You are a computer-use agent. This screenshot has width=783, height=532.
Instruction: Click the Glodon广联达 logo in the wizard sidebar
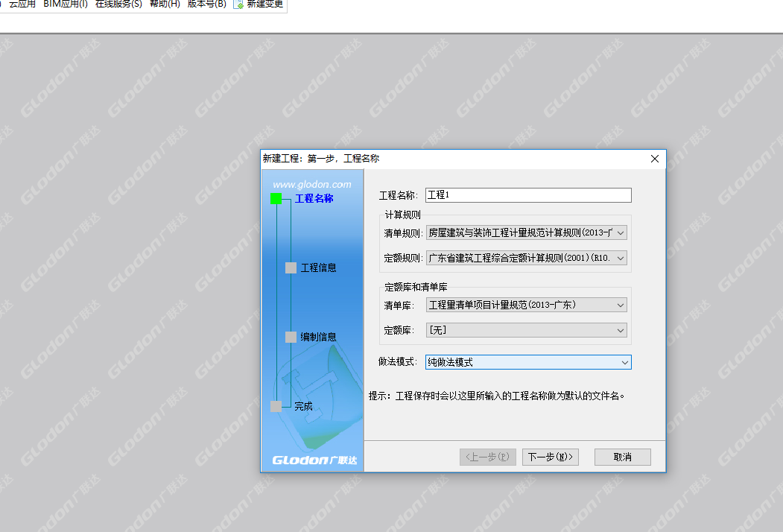click(314, 460)
